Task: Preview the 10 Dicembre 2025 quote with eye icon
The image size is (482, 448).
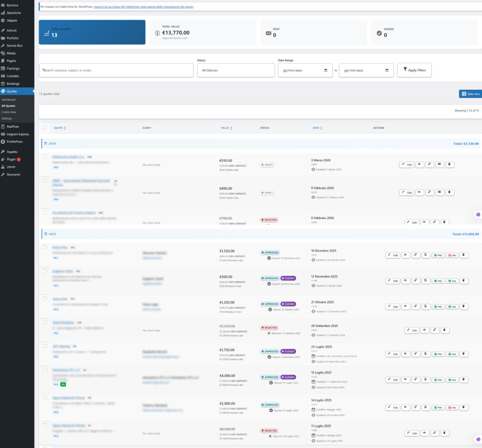Action: tap(406, 255)
